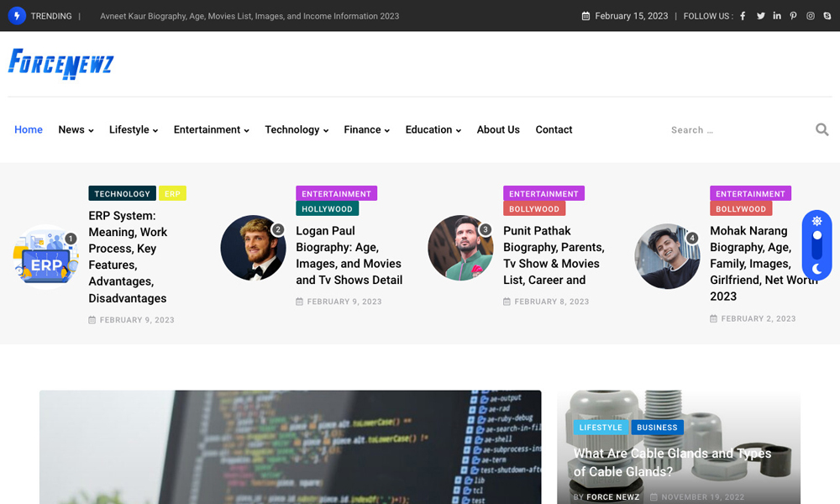Open the LinkedIn follow icon
Viewport: 840px width, 504px height.
pyautogui.click(x=777, y=16)
